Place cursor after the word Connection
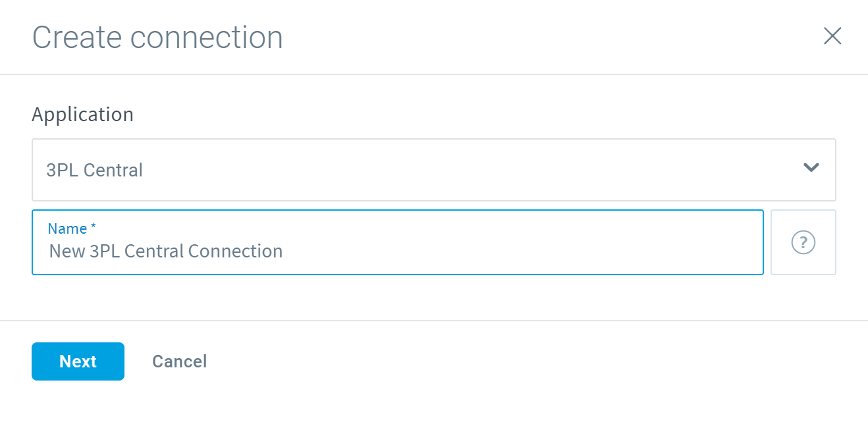The height and width of the screenshot is (424, 868). tap(285, 251)
